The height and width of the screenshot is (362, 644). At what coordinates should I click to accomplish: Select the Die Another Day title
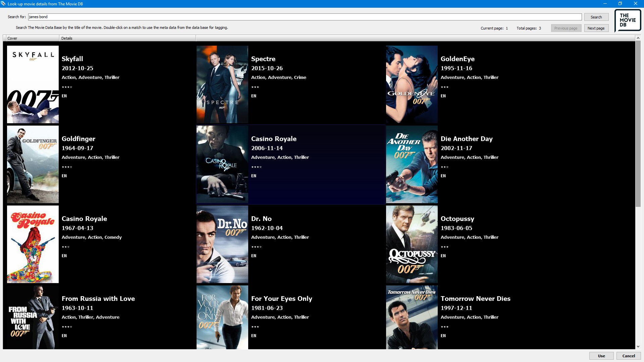pos(467,139)
